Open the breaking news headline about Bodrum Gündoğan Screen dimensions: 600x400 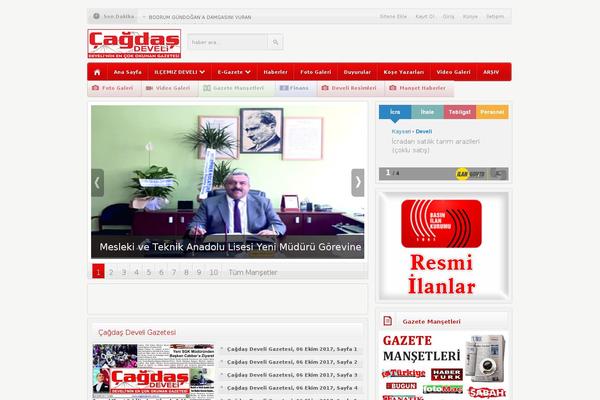click(x=200, y=17)
